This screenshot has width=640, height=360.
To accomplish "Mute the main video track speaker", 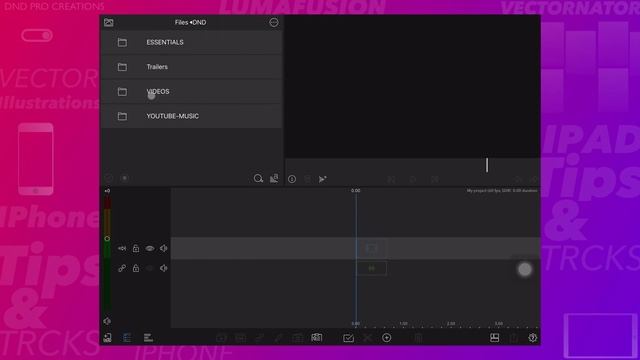I will pyautogui.click(x=164, y=248).
